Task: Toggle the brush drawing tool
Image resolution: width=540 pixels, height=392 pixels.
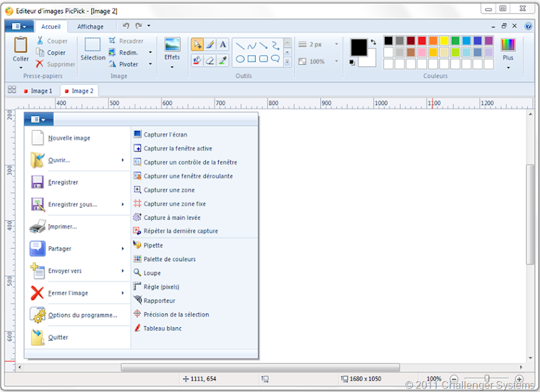Action: pos(210,45)
